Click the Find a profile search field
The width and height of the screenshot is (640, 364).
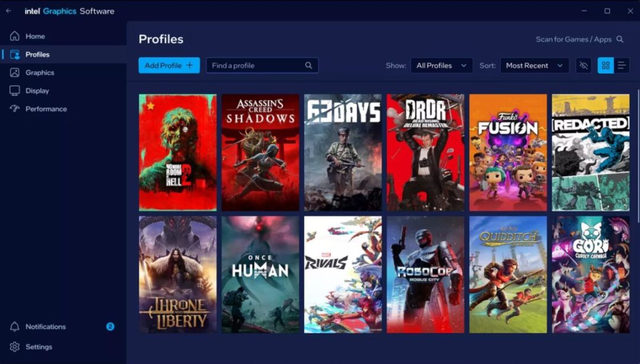(256, 66)
